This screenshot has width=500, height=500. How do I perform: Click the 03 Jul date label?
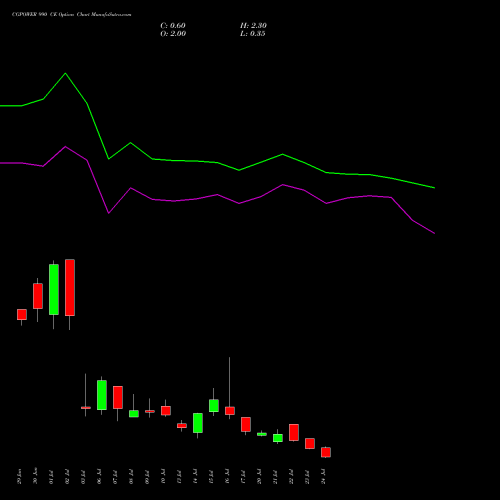(83, 476)
